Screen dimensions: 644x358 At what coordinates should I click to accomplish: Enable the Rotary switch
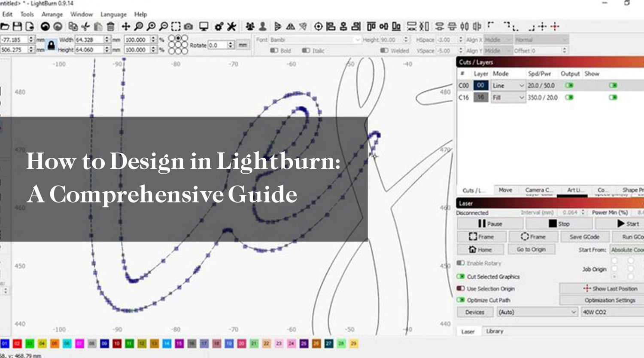click(x=461, y=263)
